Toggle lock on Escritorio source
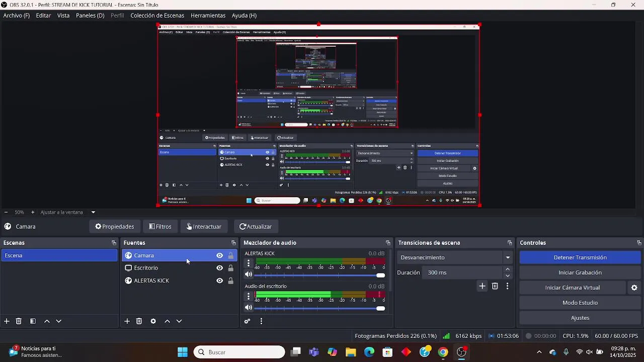 click(231, 268)
